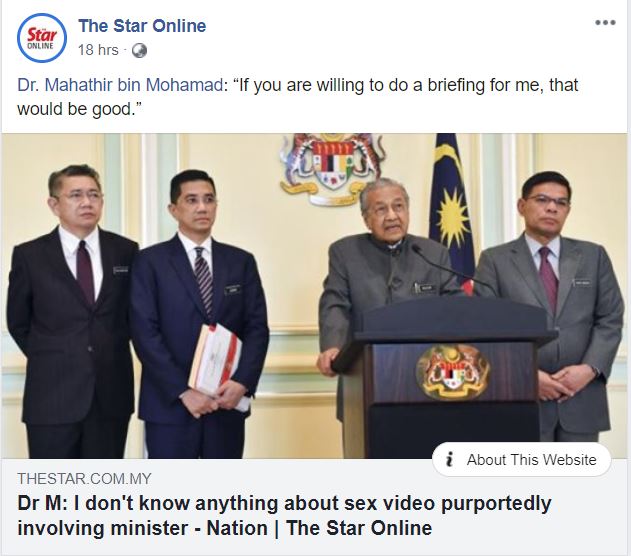This screenshot has width=631, height=556.
Task: Click the podium crest in the photo
Action: 452,373
